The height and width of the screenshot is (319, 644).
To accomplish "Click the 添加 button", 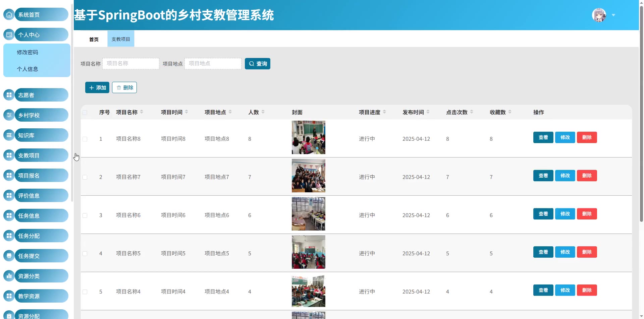I will click(97, 87).
